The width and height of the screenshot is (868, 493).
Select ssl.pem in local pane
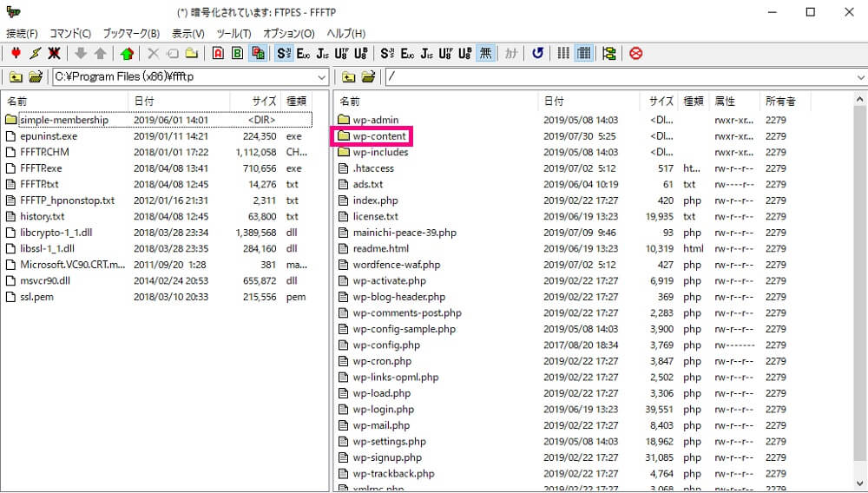coord(36,297)
